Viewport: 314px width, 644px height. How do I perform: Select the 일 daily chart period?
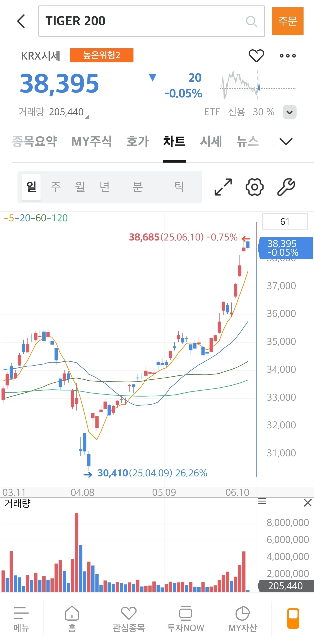[31, 187]
